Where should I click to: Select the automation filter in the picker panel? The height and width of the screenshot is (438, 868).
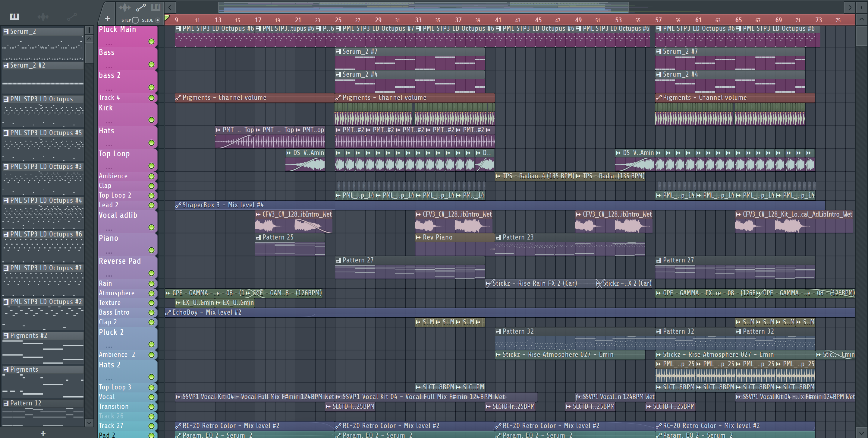coord(72,16)
